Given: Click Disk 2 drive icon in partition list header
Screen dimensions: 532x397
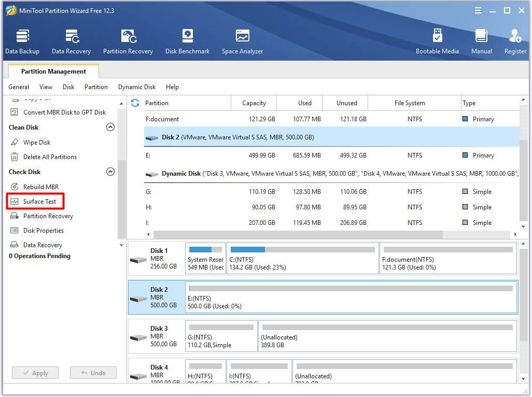Looking at the screenshot, I should point(151,138).
